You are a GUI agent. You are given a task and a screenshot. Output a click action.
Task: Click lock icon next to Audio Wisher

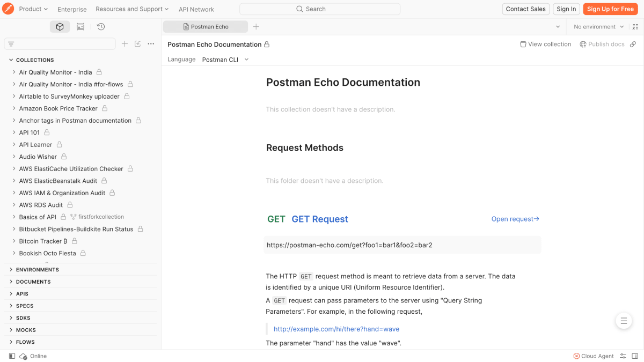[64, 157]
